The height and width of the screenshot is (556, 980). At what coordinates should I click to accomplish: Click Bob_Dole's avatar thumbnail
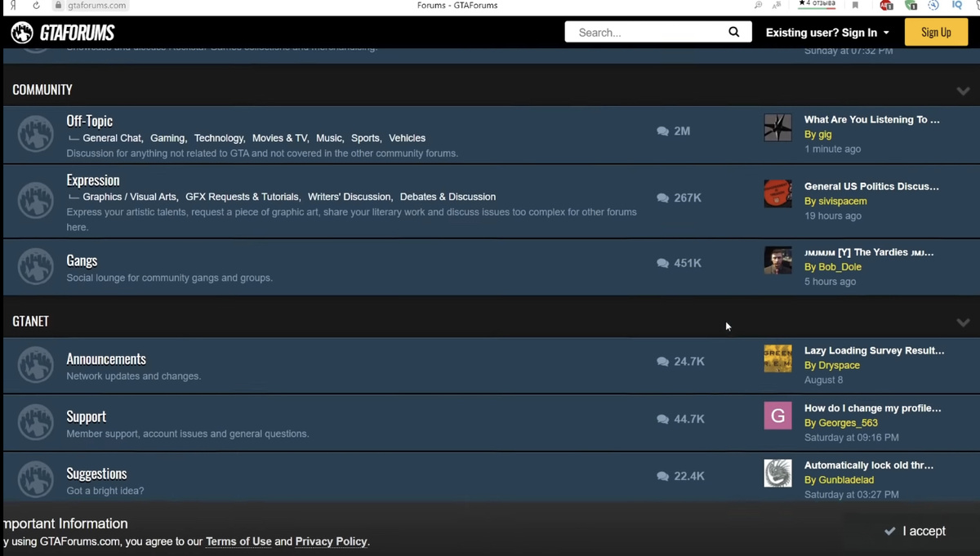[777, 260]
